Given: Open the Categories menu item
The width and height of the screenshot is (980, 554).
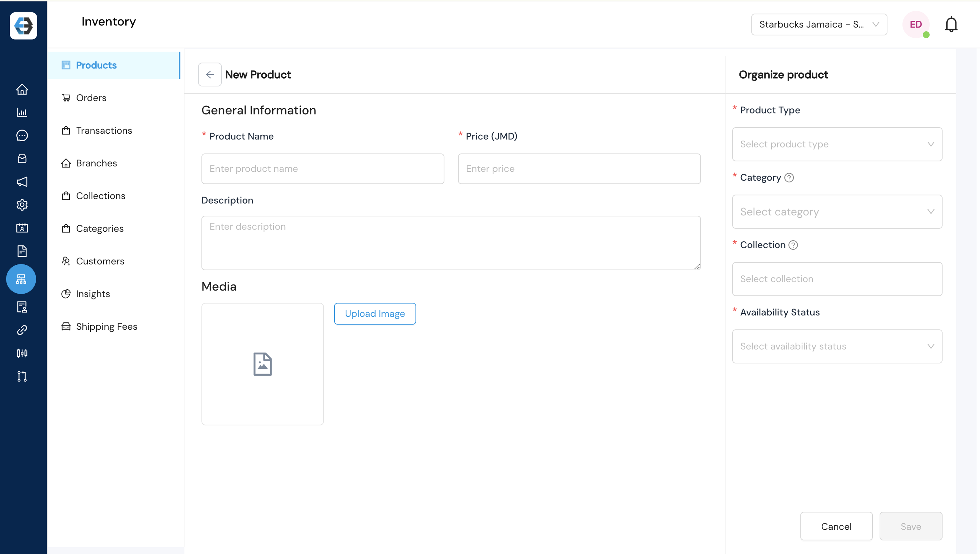Looking at the screenshot, I should [x=114, y=229].
